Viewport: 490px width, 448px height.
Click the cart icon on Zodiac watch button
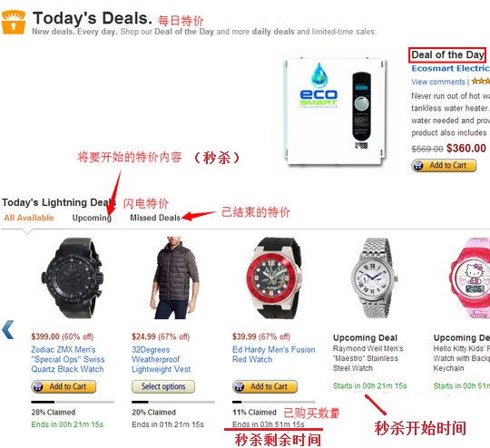38,386
